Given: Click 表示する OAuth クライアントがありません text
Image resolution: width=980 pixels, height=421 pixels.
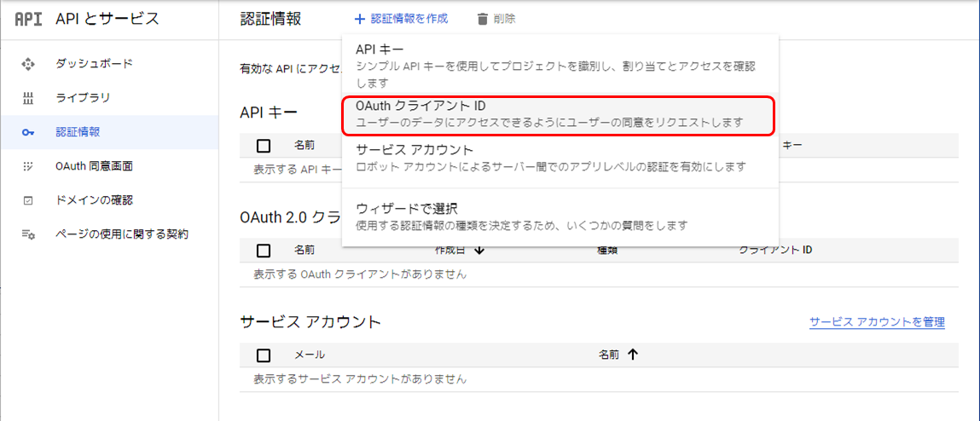Looking at the screenshot, I should tap(360, 274).
